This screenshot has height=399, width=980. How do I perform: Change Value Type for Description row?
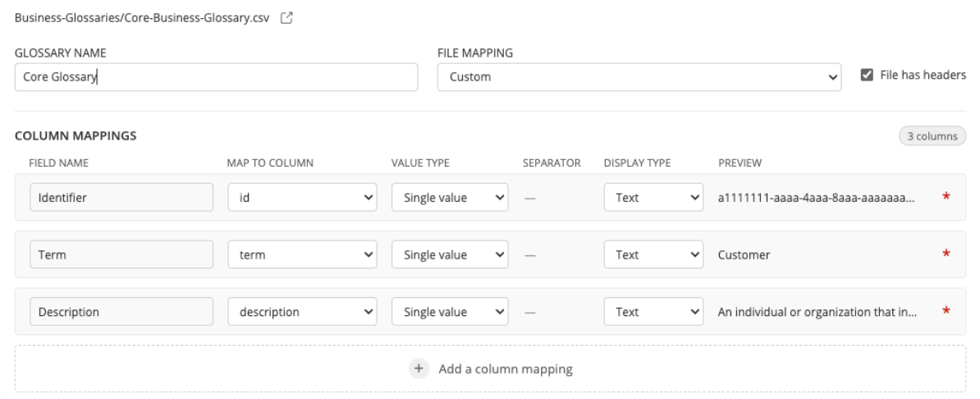450,312
